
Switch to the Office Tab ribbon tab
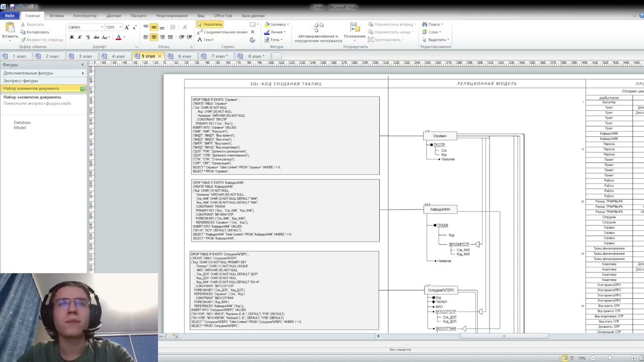tap(223, 16)
